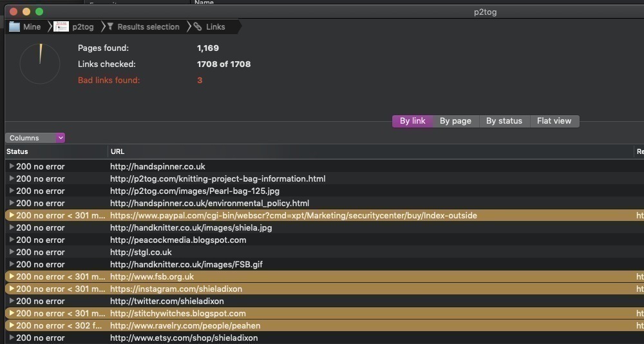Expand the ravelry.com/people/peahen row
This screenshot has width=644, height=344.
[12, 325]
